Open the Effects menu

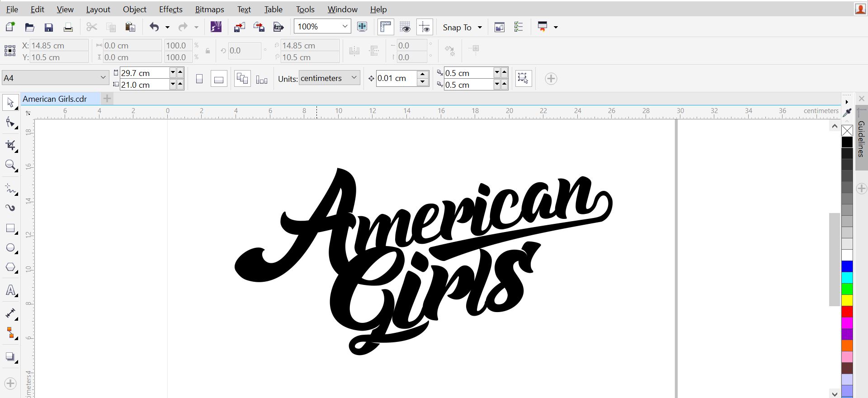pos(170,9)
